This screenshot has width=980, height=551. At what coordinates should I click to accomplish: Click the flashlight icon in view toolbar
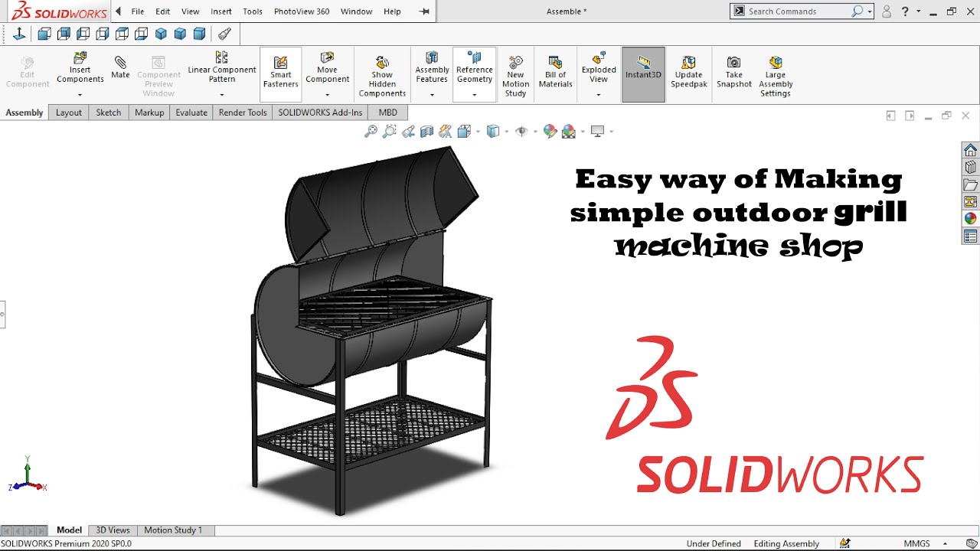(x=224, y=34)
